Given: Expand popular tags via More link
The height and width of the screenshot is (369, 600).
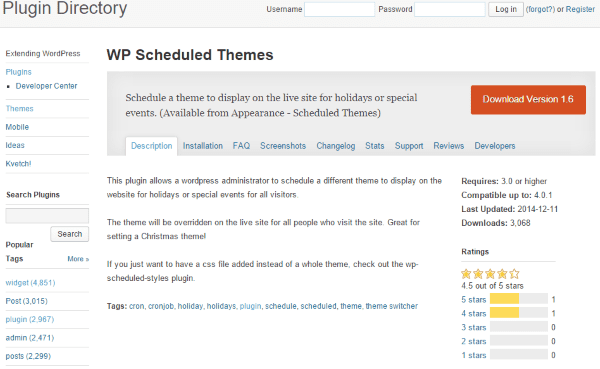Looking at the screenshot, I should pos(78,259).
